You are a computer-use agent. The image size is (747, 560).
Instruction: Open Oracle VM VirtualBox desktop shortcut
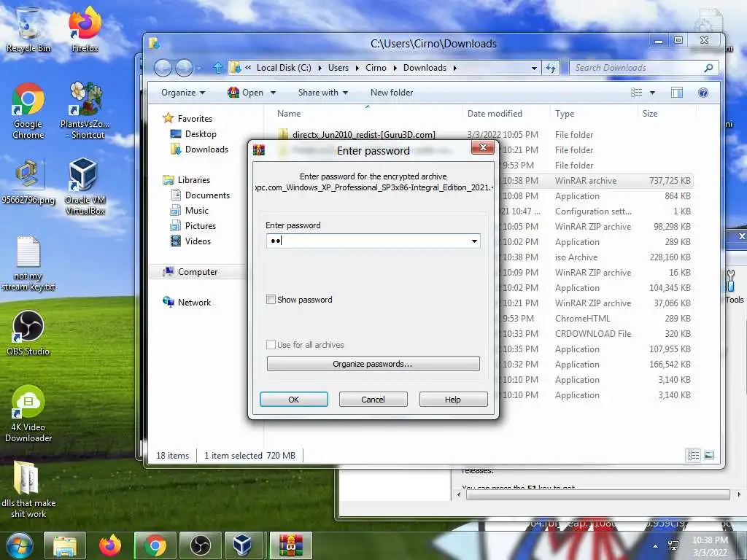tap(85, 186)
